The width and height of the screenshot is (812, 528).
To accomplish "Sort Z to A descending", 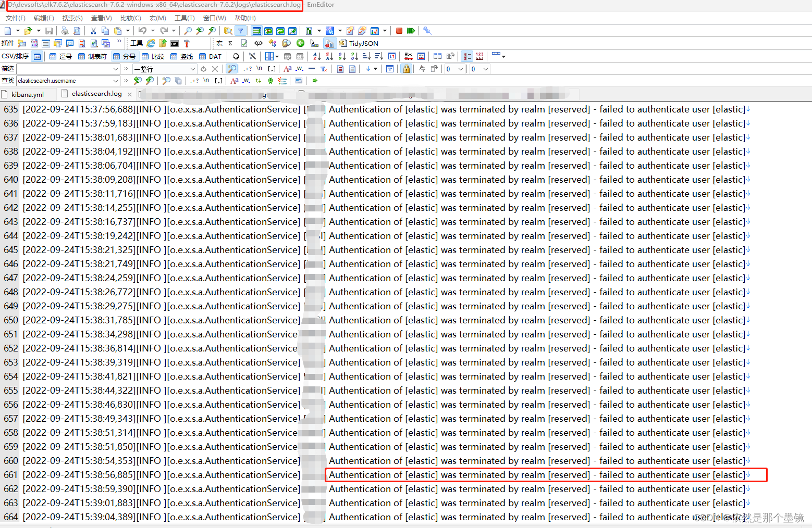I will [329, 56].
